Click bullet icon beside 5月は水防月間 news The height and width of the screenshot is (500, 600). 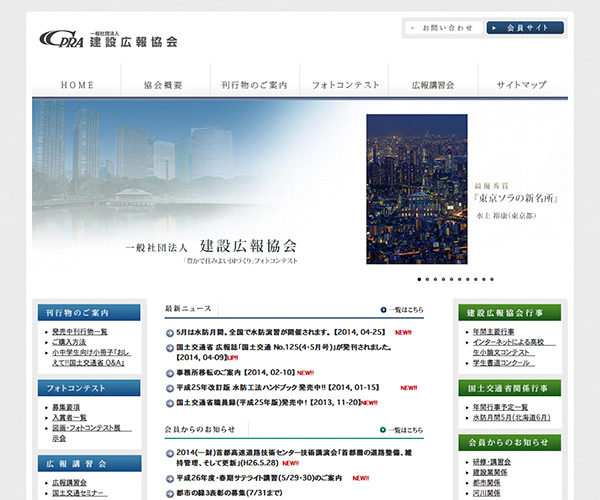pos(170,332)
